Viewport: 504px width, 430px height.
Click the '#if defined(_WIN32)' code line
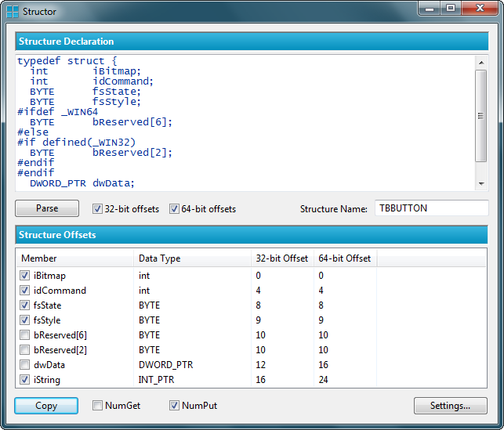77,143
